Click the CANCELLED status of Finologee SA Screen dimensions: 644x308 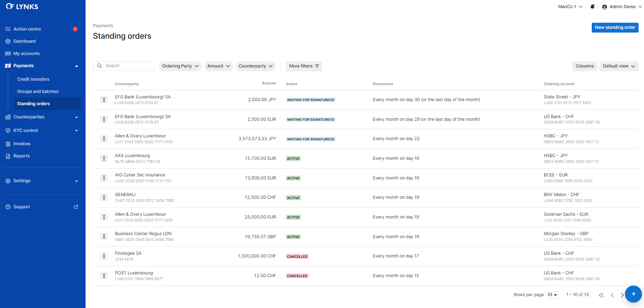pos(297,256)
